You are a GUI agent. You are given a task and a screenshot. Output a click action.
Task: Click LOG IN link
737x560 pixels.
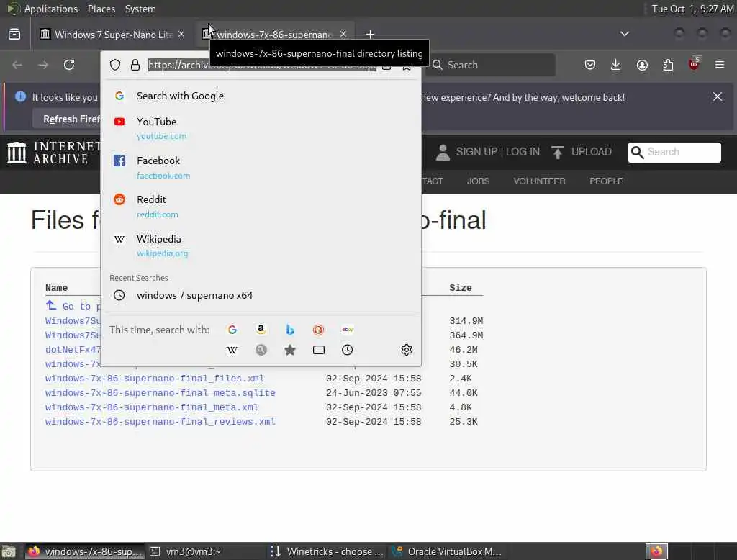click(523, 152)
